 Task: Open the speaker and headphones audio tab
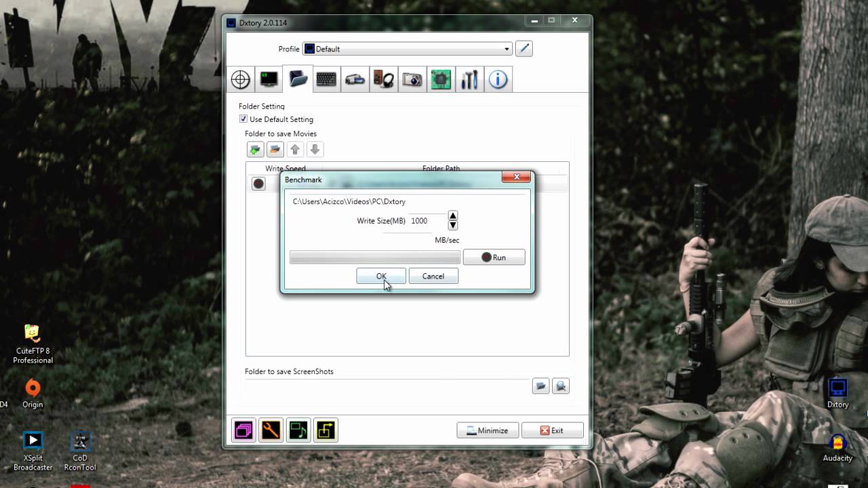384,79
